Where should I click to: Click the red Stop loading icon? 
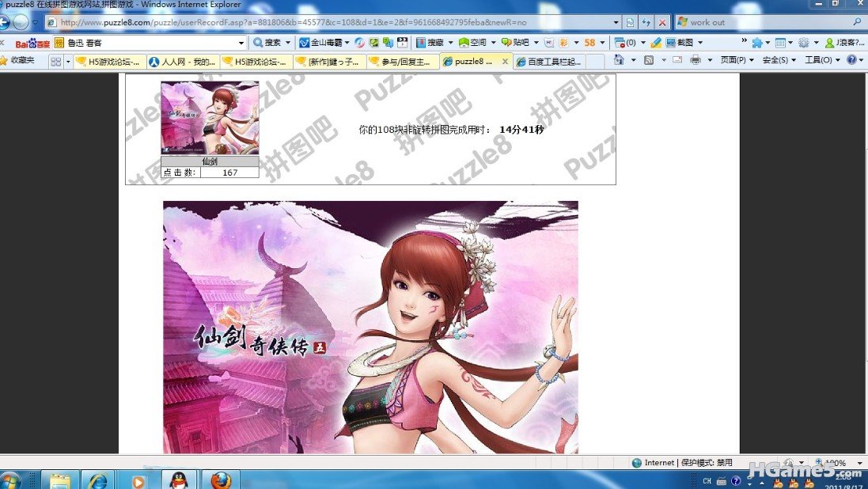[x=662, y=22]
